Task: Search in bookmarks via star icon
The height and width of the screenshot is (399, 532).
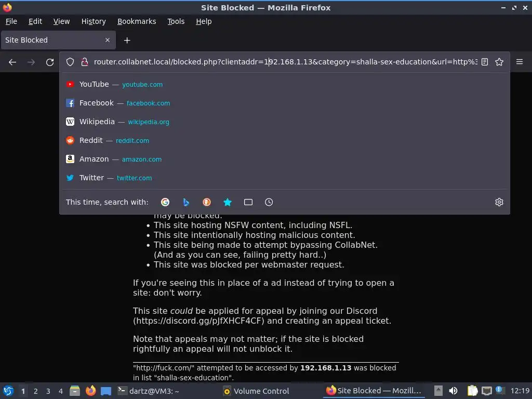Action: (x=228, y=202)
